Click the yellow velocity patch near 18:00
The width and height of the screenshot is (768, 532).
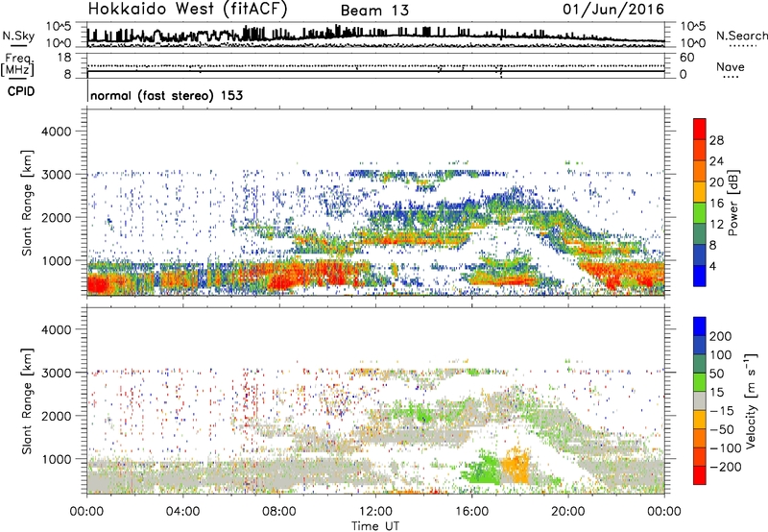click(516, 467)
